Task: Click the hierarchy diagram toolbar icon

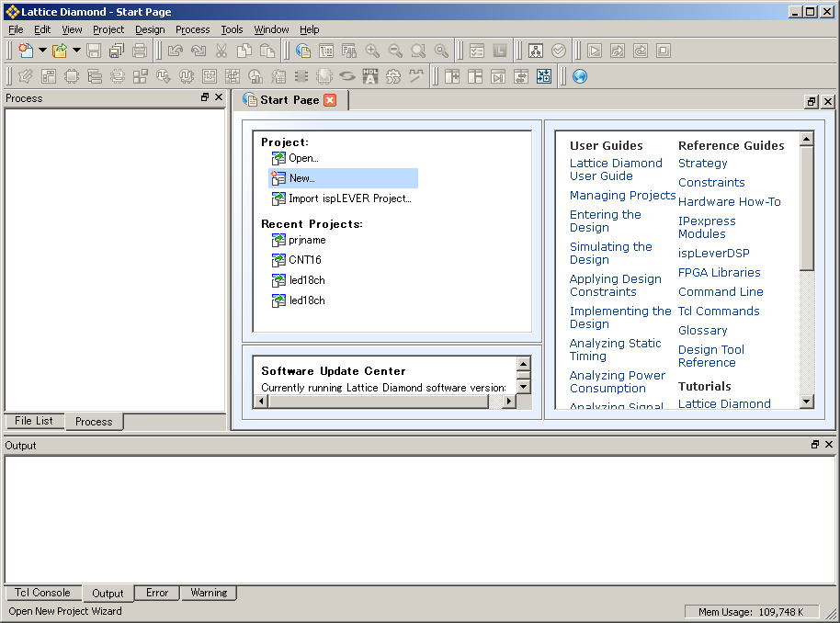Action: pyautogui.click(x=536, y=51)
